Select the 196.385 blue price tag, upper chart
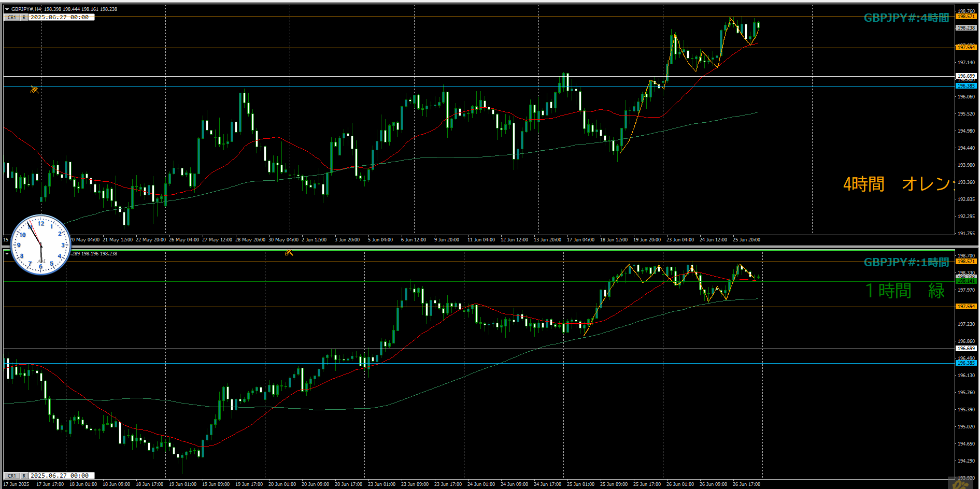 coord(966,86)
